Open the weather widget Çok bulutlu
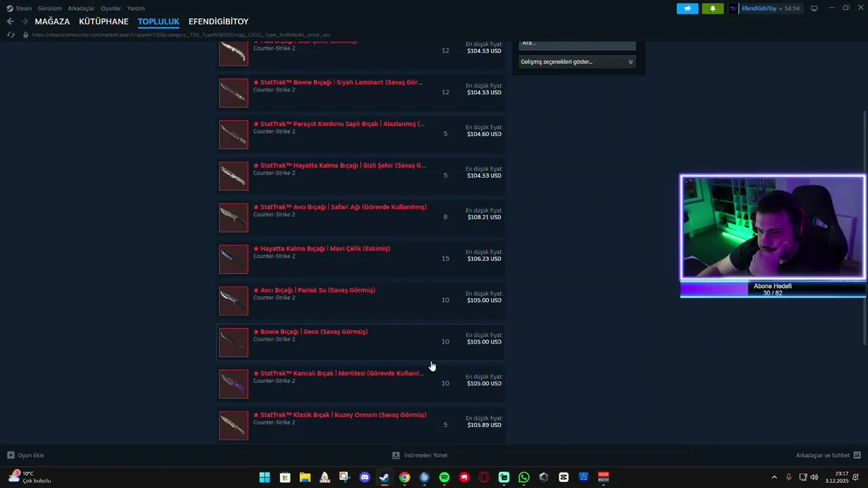The image size is (868, 488). point(30,477)
